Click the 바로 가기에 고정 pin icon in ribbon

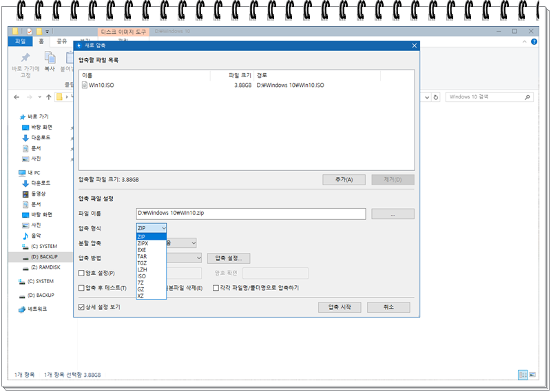click(x=25, y=58)
